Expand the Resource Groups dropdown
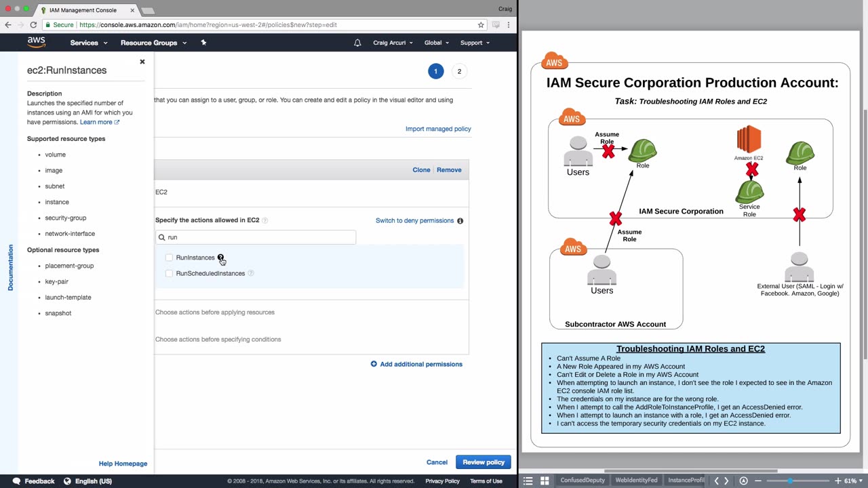The width and height of the screenshot is (868, 488). tap(153, 43)
